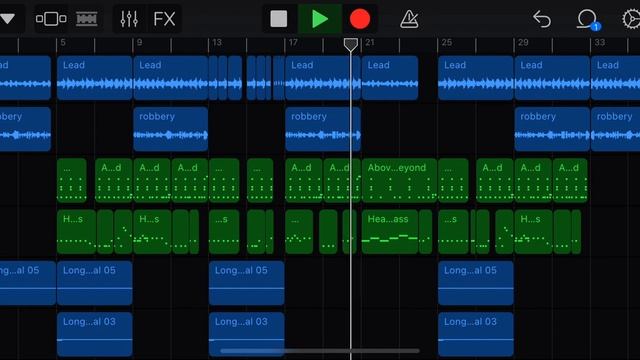Tap the playhead handle on the ruler
The width and height of the screenshot is (640, 360).
[x=351, y=45]
